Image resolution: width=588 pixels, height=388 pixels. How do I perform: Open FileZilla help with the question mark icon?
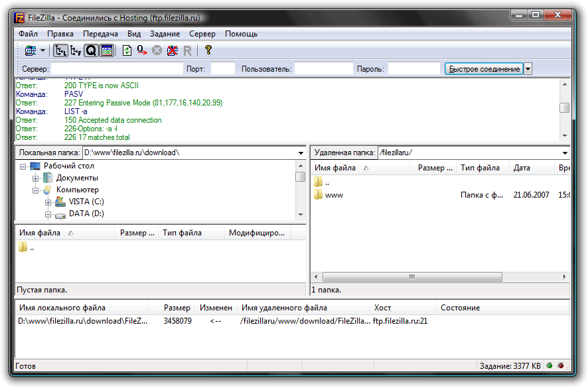coord(208,50)
